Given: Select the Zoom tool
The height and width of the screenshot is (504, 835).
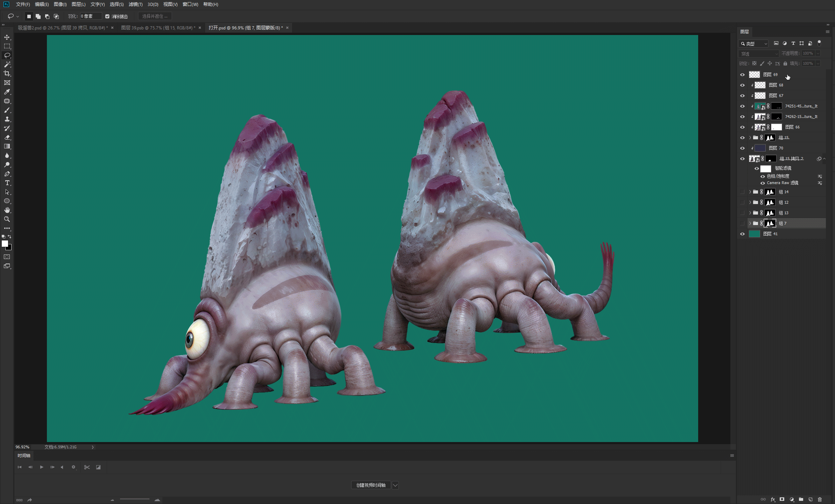Looking at the screenshot, I should pos(7,219).
